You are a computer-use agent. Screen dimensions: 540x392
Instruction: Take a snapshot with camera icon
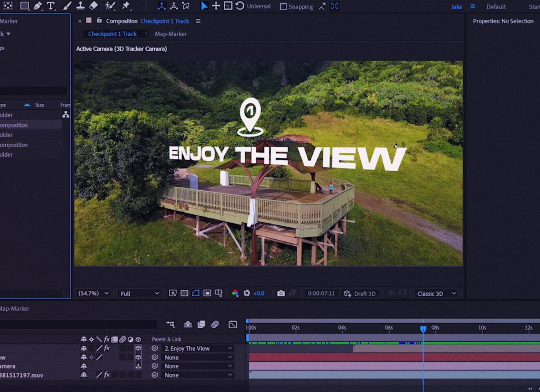[281, 293]
